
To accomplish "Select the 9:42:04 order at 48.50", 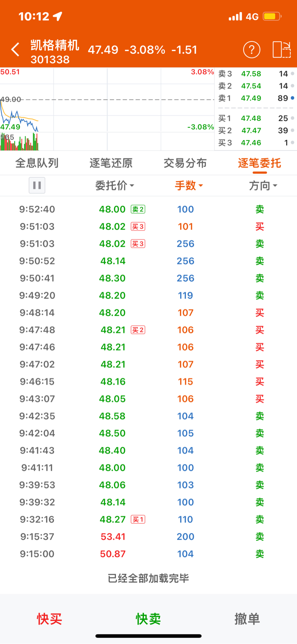I will coord(148,433).
